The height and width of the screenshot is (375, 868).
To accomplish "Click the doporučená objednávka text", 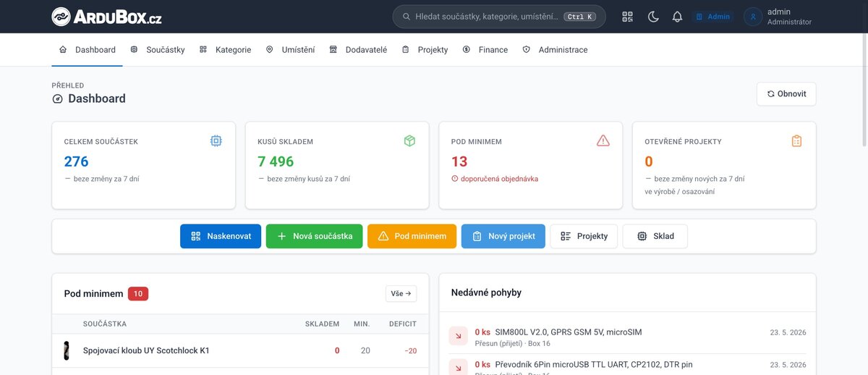I will pyautogui.click(x=499, y=179).
